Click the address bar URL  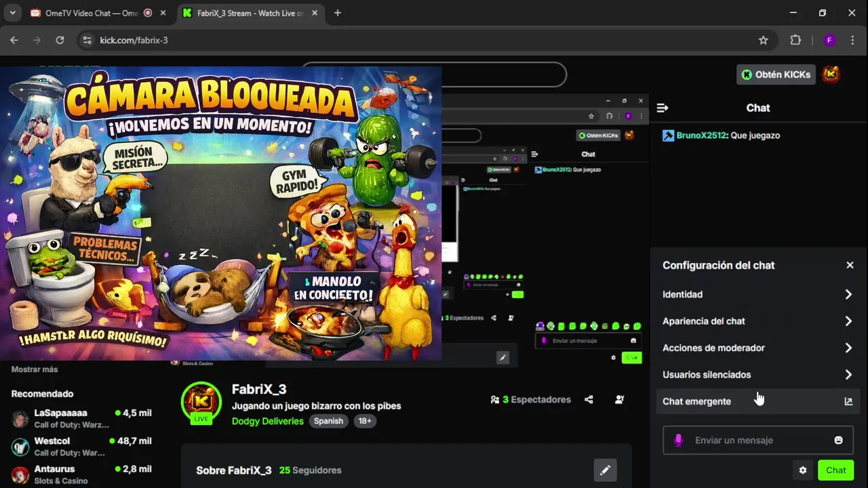click(x=134, y=40)
